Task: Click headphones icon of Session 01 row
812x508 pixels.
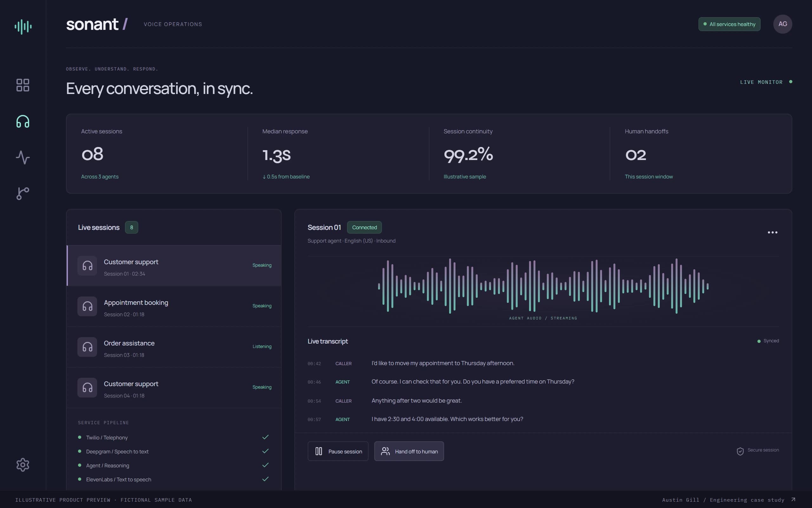Action: pos(87,266)
